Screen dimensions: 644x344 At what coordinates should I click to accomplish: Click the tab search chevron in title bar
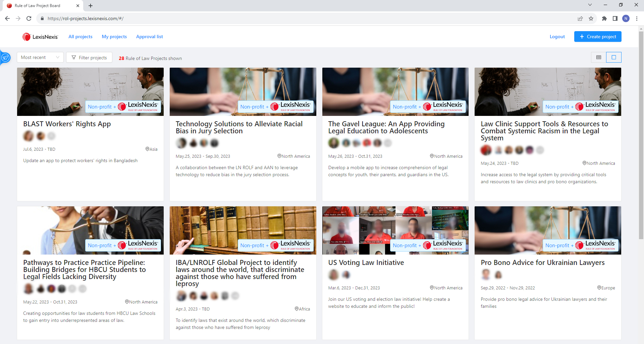(x=590, y=5)
